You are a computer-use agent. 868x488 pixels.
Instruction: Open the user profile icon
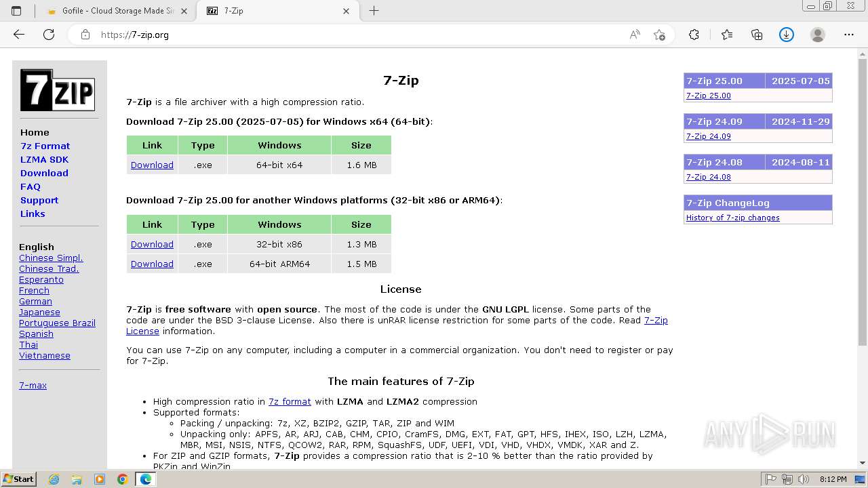(x=818, y=35)
